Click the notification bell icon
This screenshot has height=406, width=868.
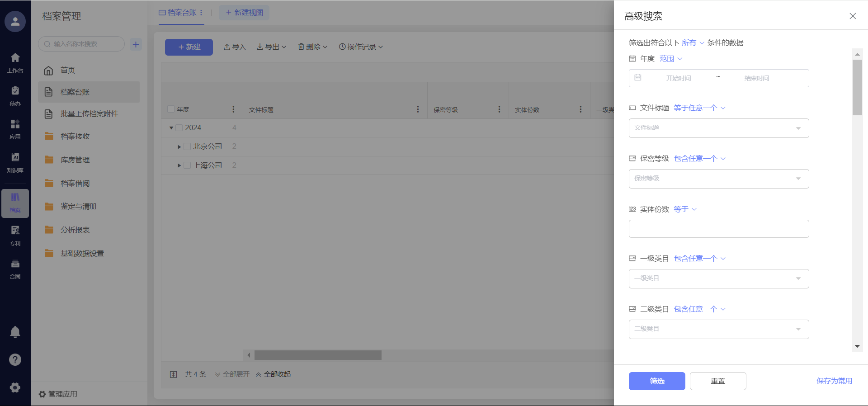(15, 332)
